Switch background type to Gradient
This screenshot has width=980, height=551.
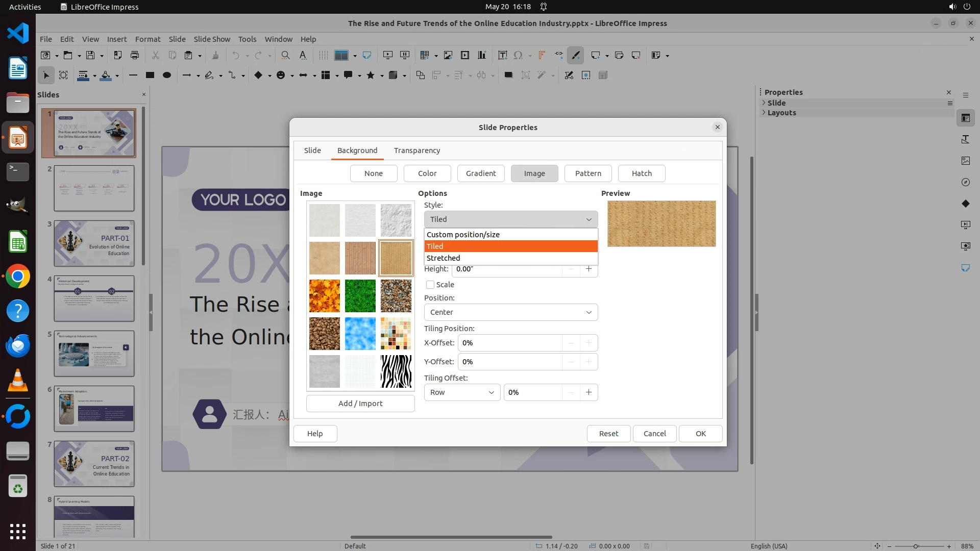tap(480, 173)
